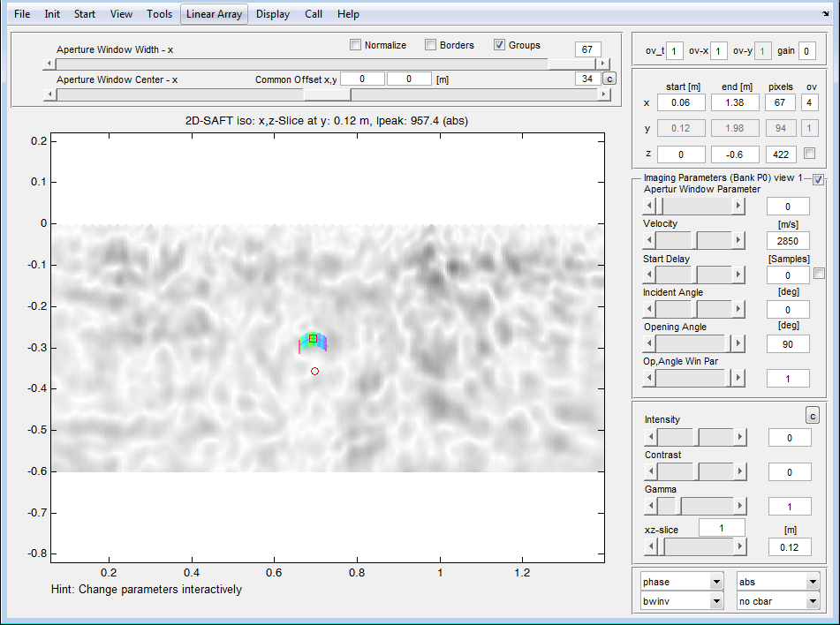This screenshot has width=840, height=625.
Task: Click the ov-x input field
Action: (x=718, y=51)
